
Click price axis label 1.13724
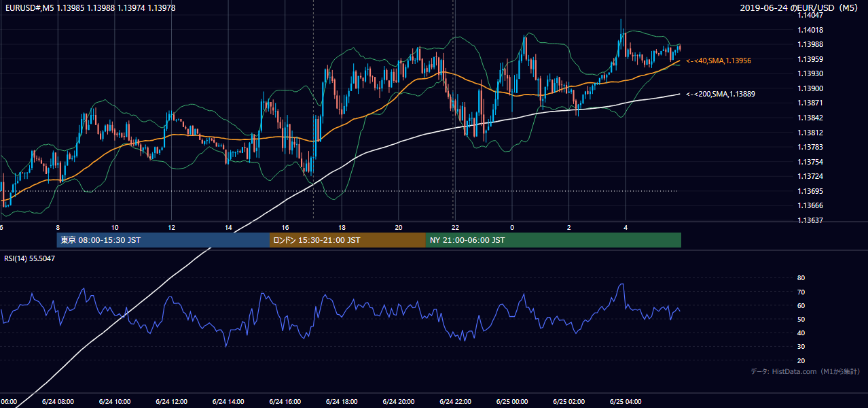(x=810, y=176)
